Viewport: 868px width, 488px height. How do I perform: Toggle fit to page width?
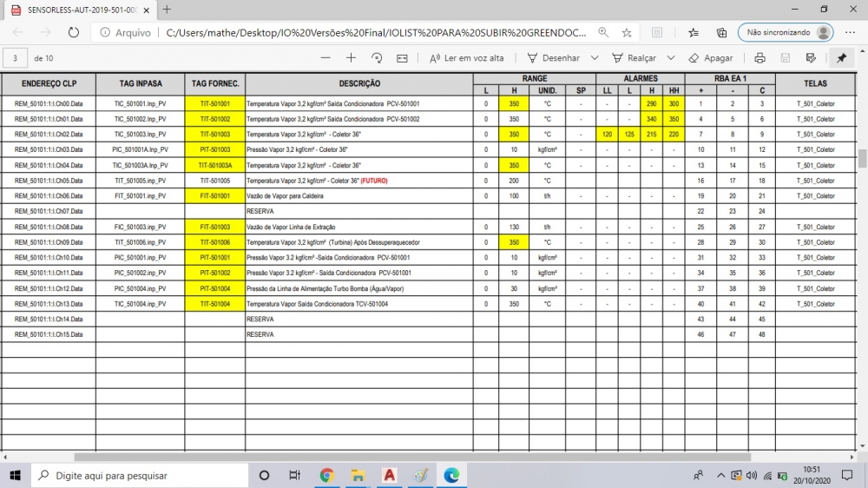click(x=402, y=57)
